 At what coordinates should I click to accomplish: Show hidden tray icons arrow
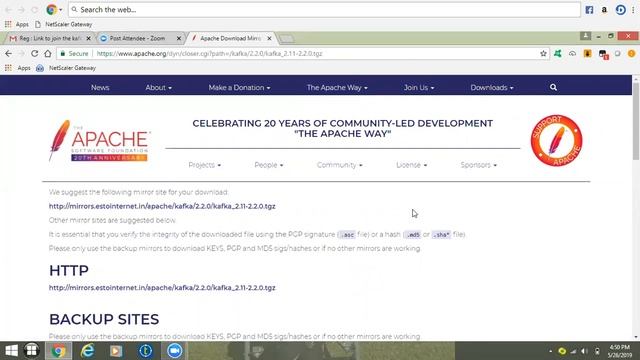coord(551,351)
